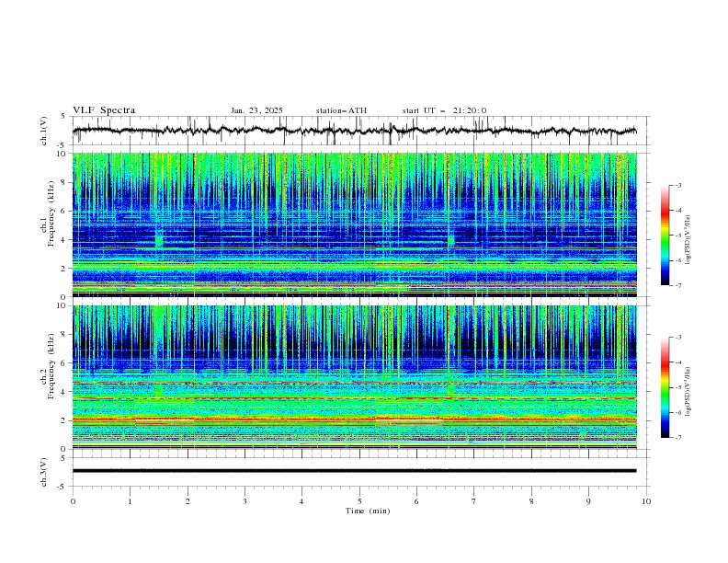
Task: Click the 'Time (min)' axis label
Action: coord(368,511)
